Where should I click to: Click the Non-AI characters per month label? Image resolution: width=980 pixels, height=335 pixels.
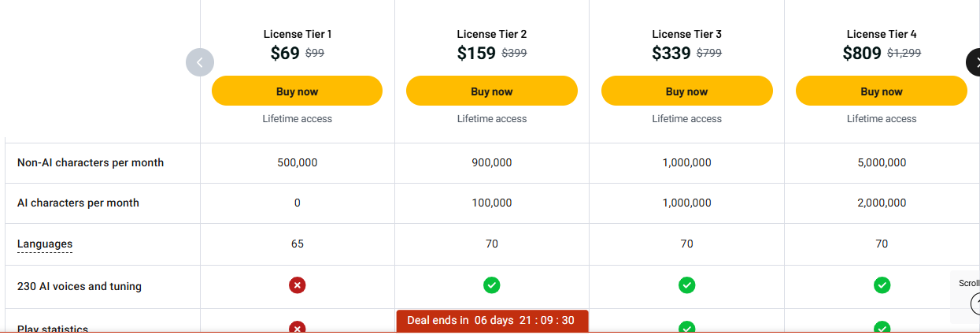[91, 163]
